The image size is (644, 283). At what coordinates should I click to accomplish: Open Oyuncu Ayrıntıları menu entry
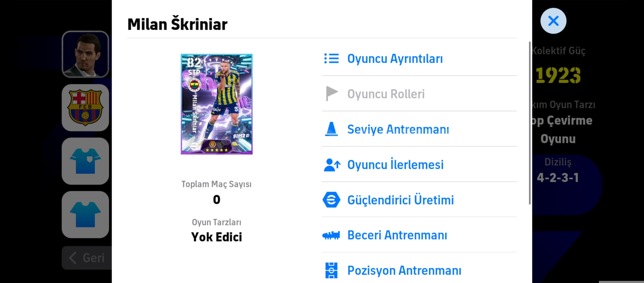pyautogui.click(x=395, y=58)
